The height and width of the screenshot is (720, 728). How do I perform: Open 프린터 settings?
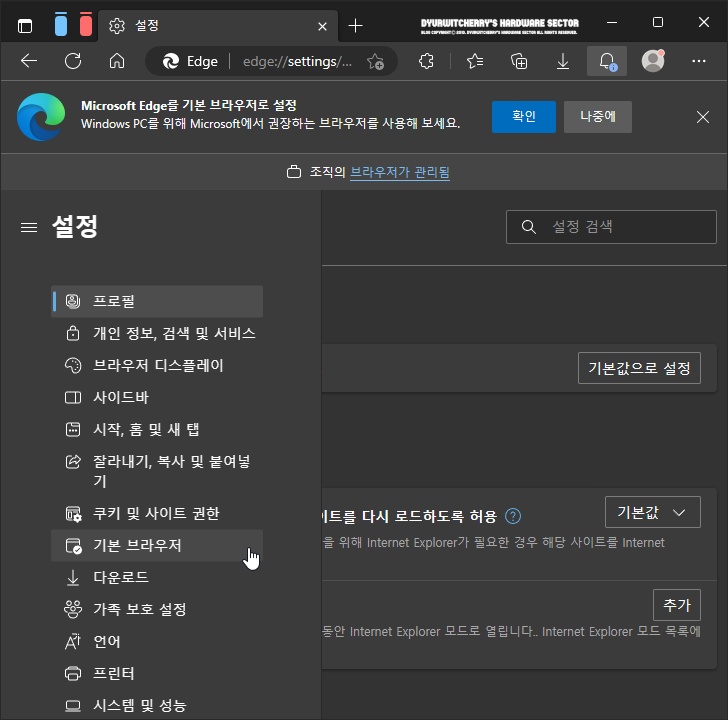157,674
